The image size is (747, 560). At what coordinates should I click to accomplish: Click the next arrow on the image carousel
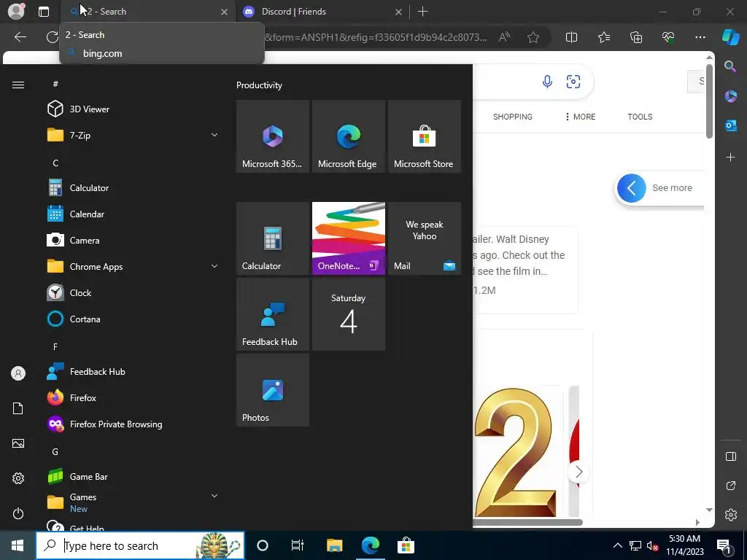pos(578,472)
